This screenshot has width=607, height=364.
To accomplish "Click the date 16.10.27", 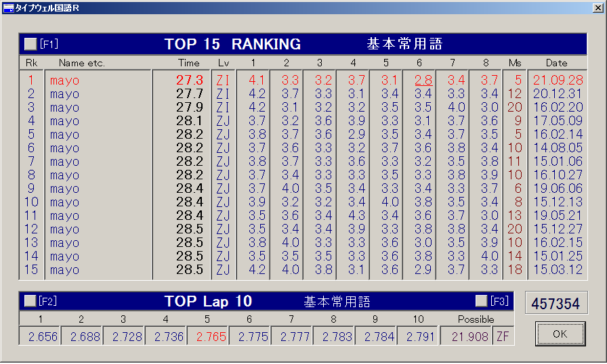I will (558, 175).
